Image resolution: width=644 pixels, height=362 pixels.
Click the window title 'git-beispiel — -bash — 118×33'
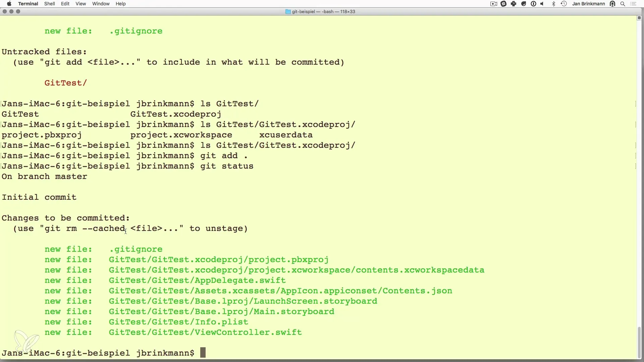[323, 11]
